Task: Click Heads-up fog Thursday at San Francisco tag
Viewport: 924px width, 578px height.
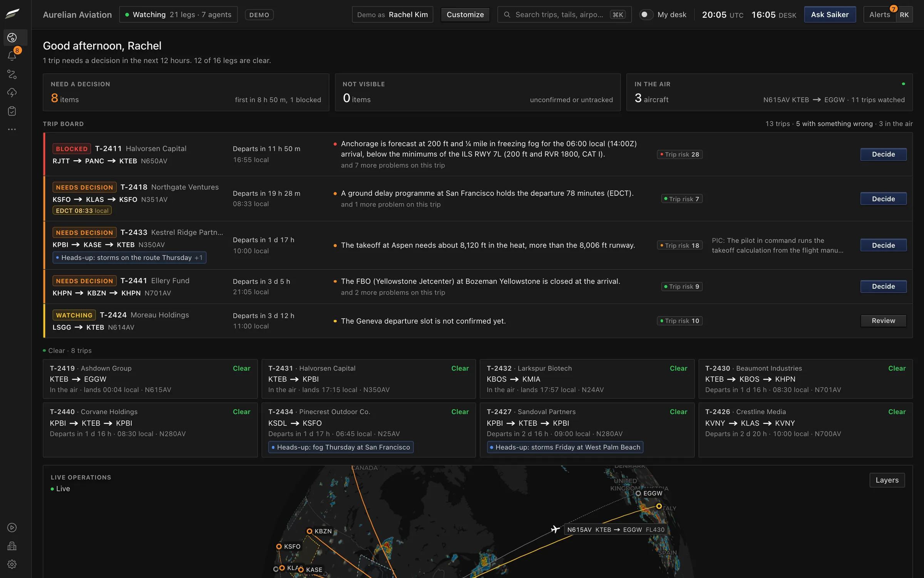Action: tap(341, 447)
